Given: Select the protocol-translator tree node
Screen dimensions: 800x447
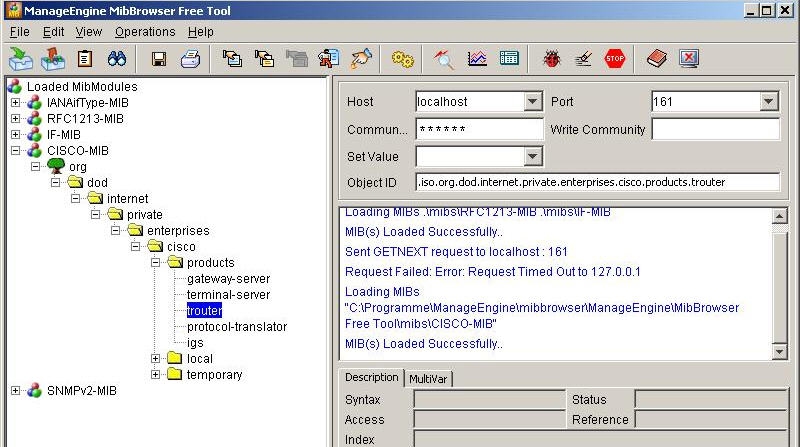Looking at the screenshot, I should (237, 327).
